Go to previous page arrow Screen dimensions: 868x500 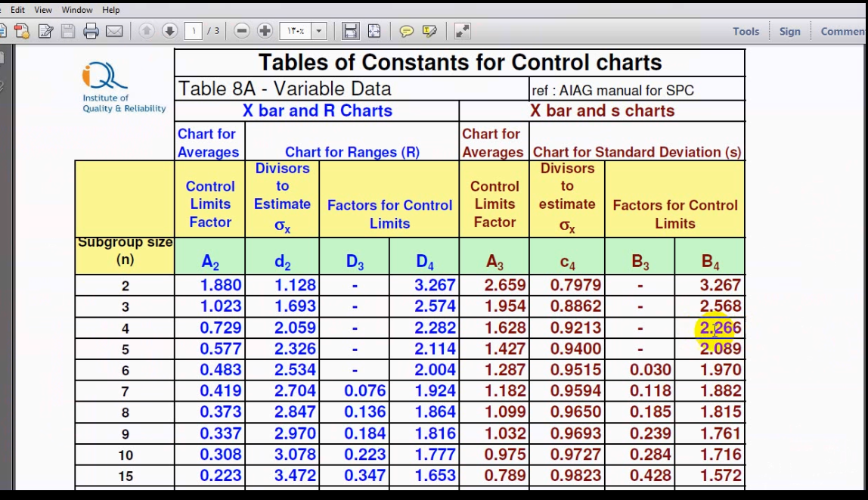click(147, 31)
